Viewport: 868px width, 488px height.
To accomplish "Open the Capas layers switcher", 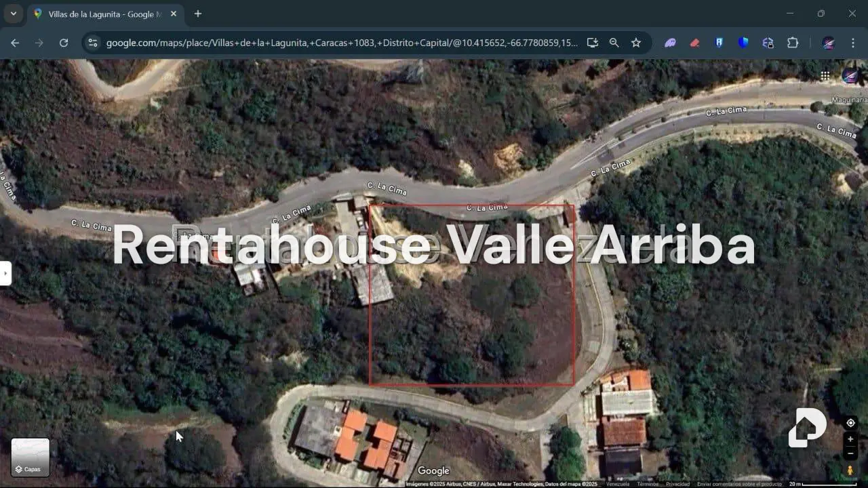I will pyautogui.click(x=30, y=457).
